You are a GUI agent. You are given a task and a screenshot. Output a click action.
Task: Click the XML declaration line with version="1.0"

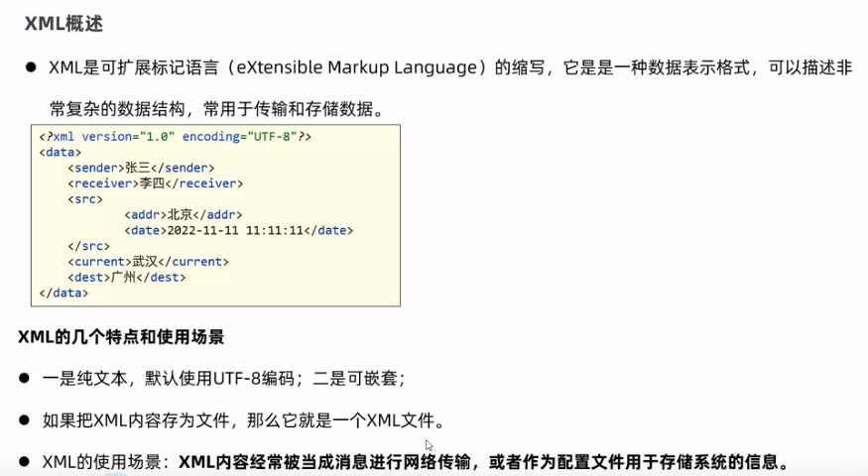(x=176, y=136)
